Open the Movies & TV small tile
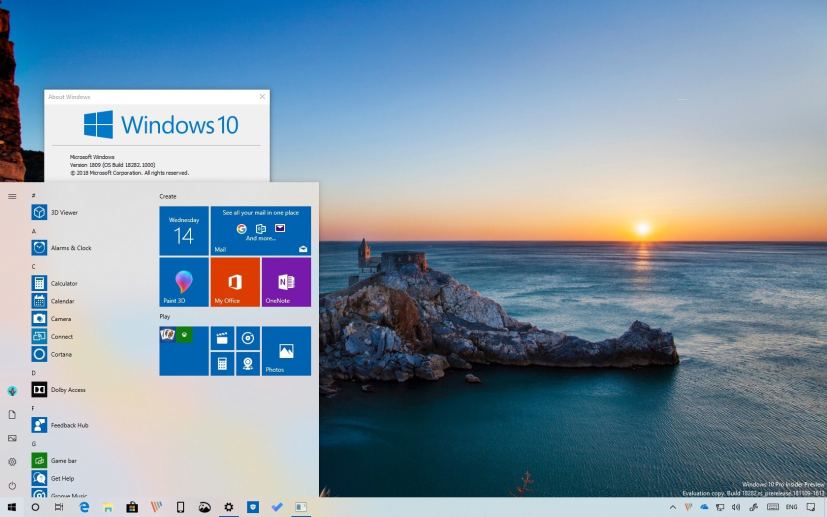827x517 pixels. (223, 338)
